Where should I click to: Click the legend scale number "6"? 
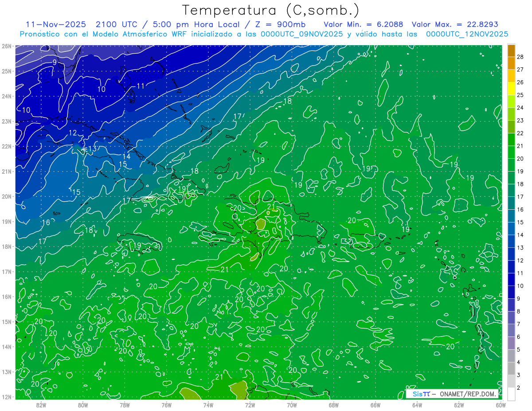pyautogui.click(x=519, y=337)
